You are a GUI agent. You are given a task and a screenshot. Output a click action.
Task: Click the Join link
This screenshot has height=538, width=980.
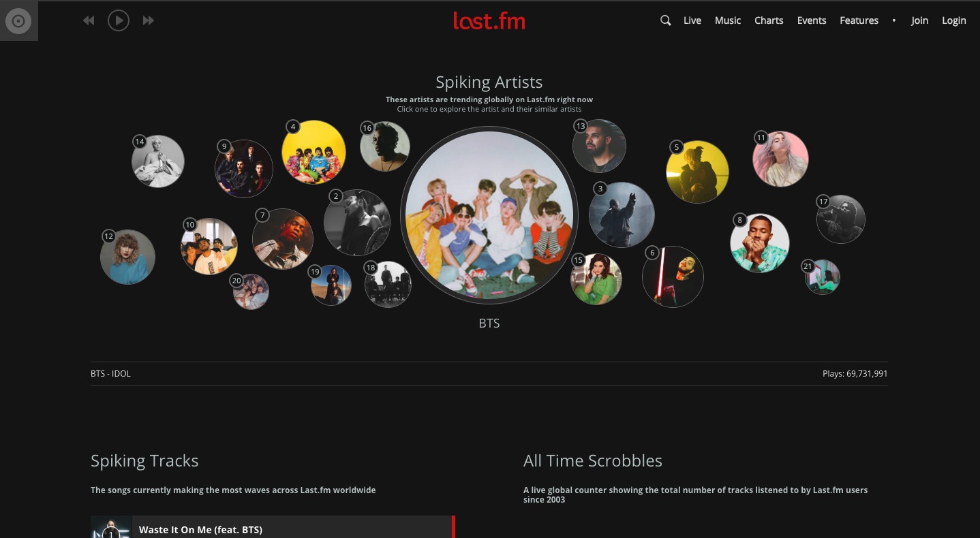click(x=919, y=20)
